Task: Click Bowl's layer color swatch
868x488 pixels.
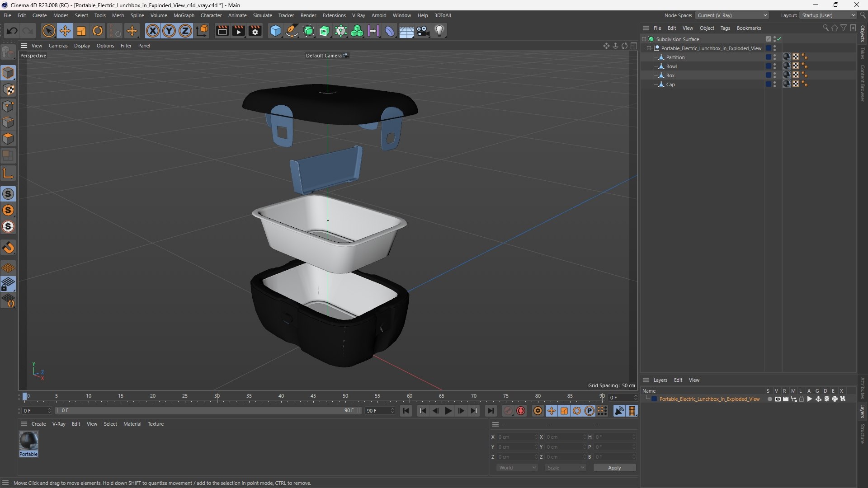Action: 768,66
